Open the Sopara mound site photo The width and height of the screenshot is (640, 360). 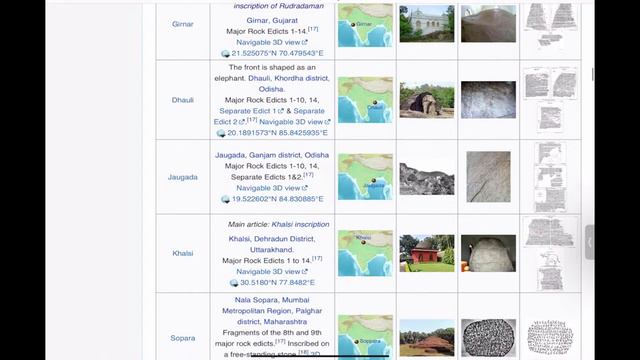click(x=427, y=338)
